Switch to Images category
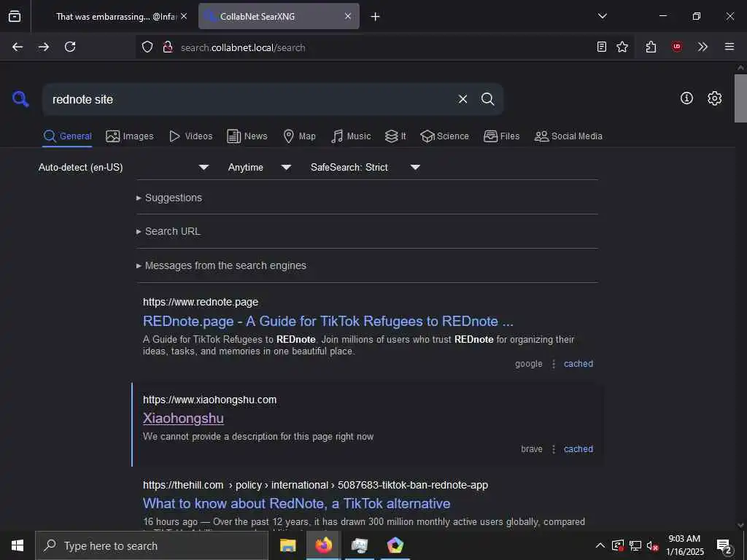This screenshot has width=747, height=560. [x=130, y=136]
